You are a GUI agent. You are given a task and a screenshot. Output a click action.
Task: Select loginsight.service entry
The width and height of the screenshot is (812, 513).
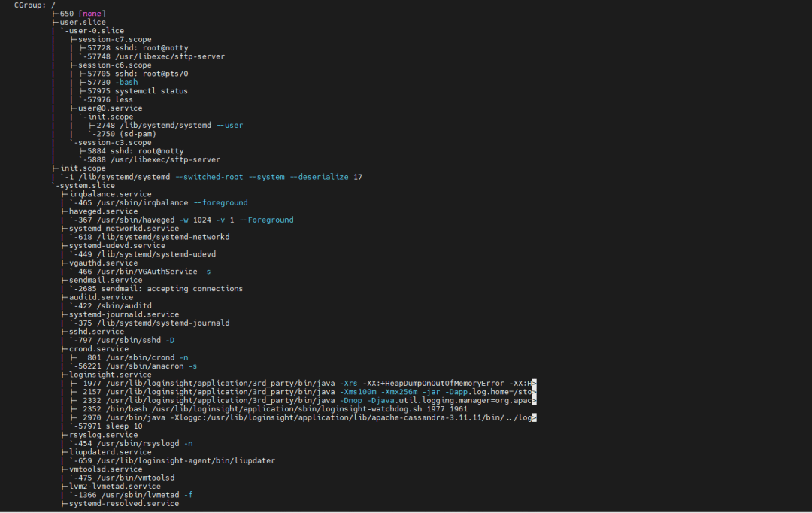point(111,375)
